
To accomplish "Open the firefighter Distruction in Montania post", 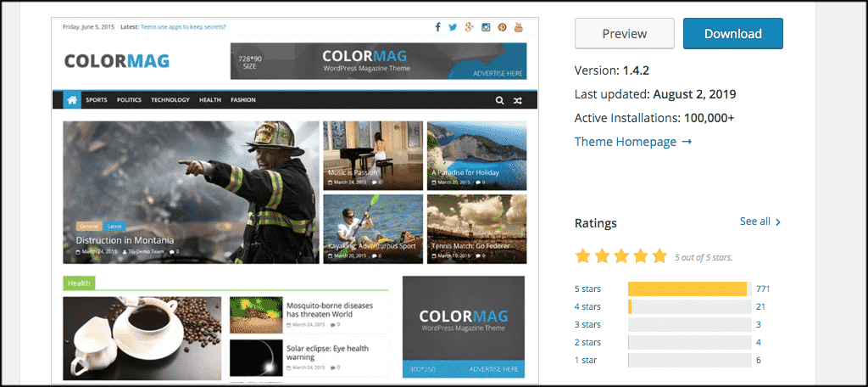I will tap(191, 193).
